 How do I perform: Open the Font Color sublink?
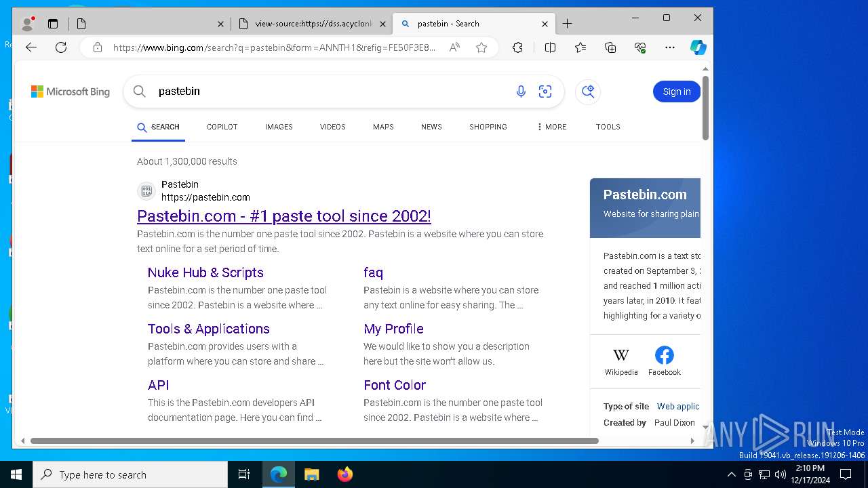point(395,385)
